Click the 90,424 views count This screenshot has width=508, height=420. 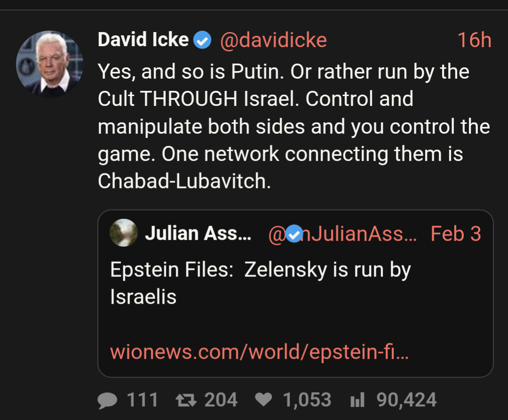click(x=406, y=401)
